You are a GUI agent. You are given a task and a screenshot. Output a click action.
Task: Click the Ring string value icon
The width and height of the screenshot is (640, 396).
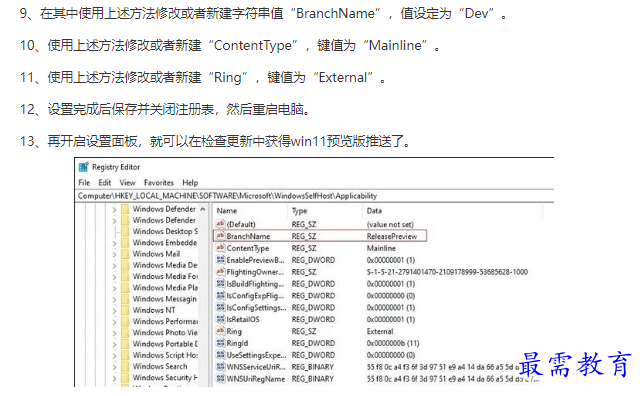click(x=220, y=331)
